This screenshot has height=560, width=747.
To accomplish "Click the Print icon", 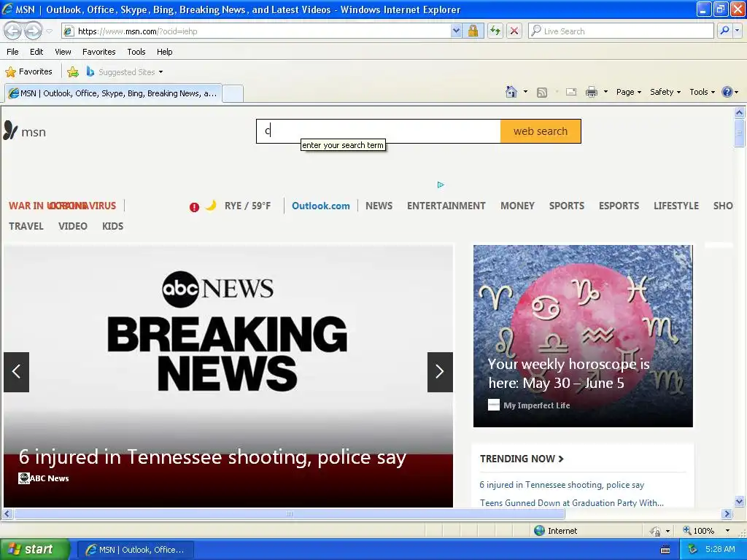I will (x=592, y=92).
